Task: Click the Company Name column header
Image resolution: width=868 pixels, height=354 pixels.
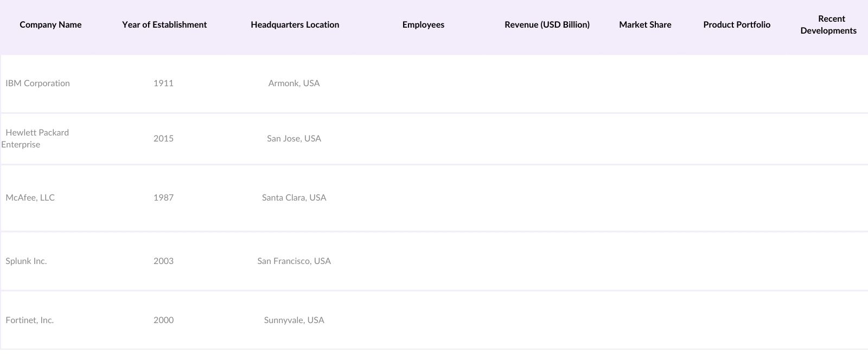Action: tap(50, 25)
